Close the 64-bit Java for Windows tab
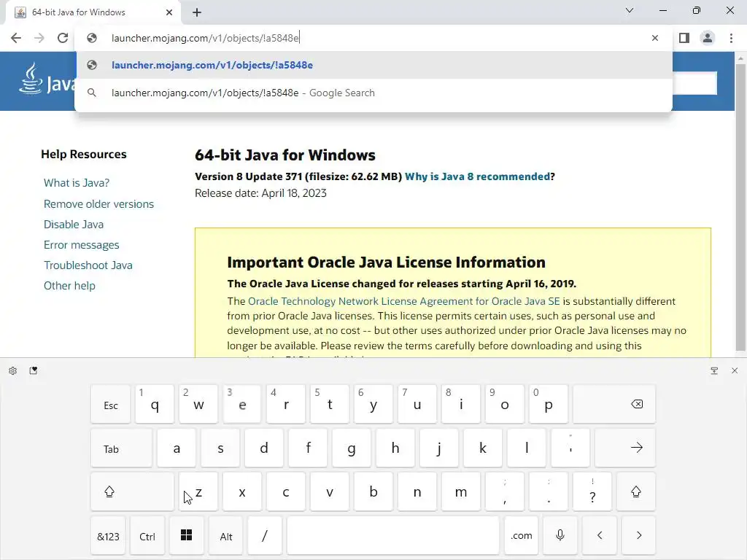This screenshot has height=560, width=747. tap(169, 12)
